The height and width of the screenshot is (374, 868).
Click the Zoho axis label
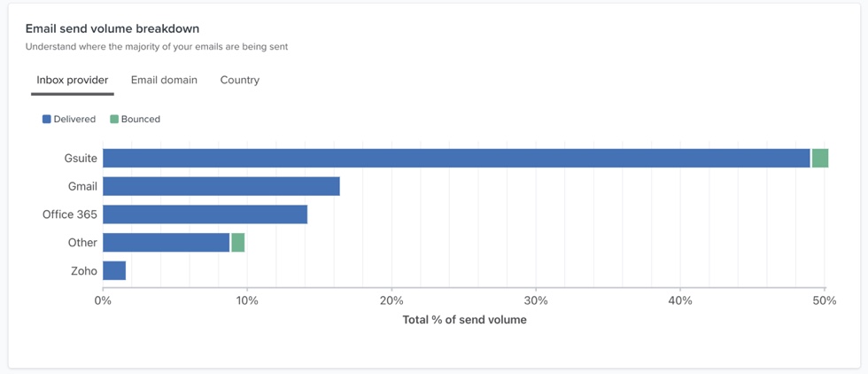[x=84, y=271]
